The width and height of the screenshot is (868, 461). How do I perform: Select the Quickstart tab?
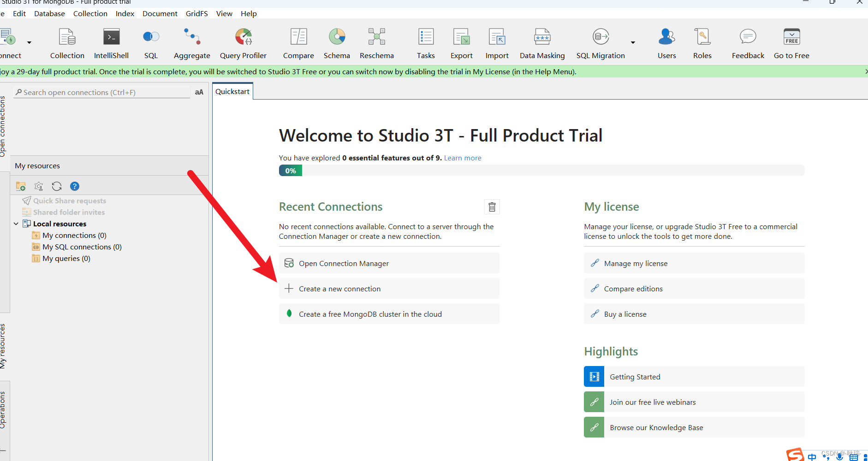[232, 91]
